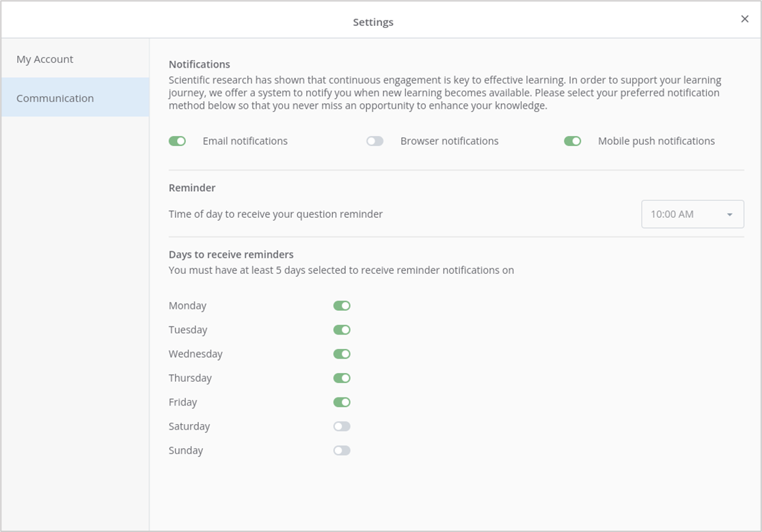This screenshot has height=532, width=762.
Task: Disable the Mobile push notifications switch
Action: coord(572,141)
